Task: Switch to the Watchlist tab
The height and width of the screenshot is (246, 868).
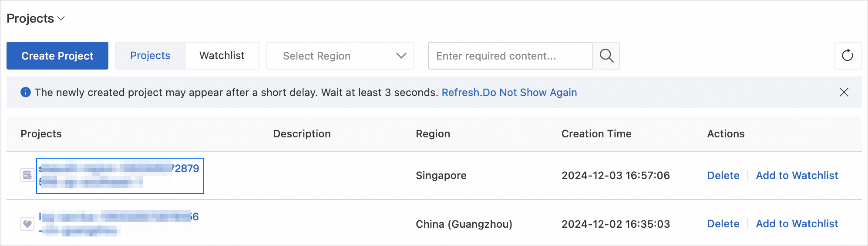Action: [x=222, y=56]
